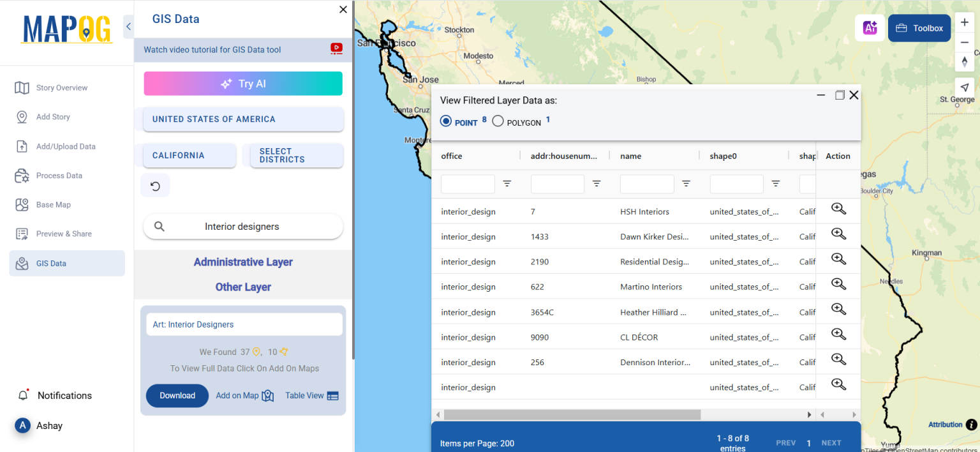Viewport: 980px width, 452px height.
Task: Play the GIS Data video tutorial
Action: point(336,48)
